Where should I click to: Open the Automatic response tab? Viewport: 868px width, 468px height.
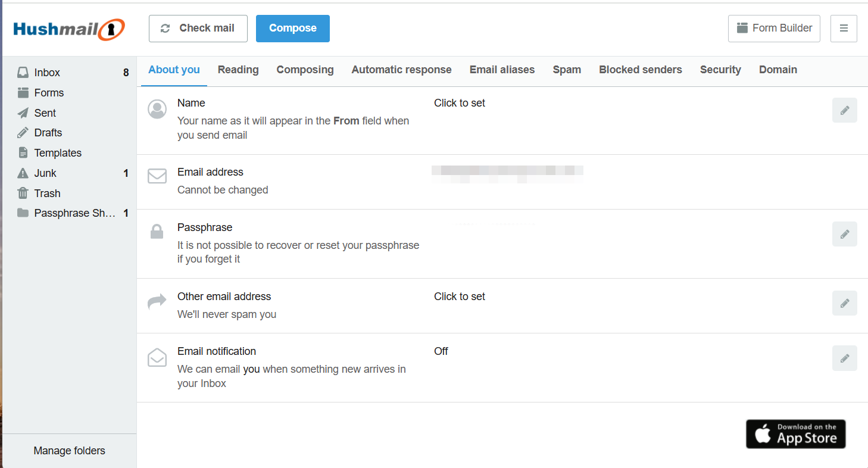pyautogui.click(x=402, y=70)
